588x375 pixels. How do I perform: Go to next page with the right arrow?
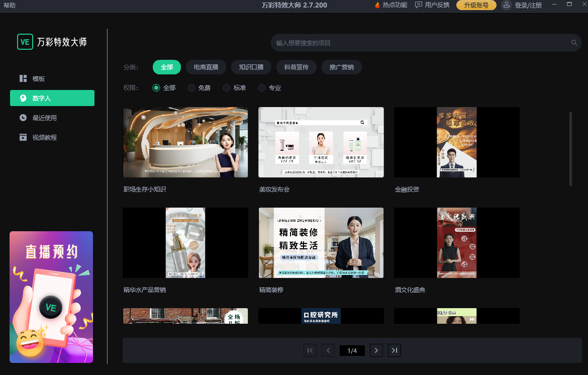click(x=376, y=350)
